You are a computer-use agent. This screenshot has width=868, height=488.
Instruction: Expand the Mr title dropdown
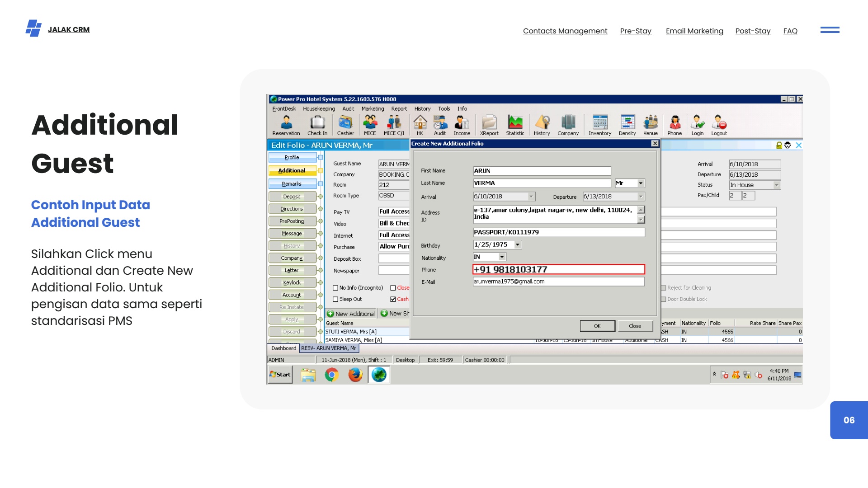pyautogui.click(x=641, y=183)
